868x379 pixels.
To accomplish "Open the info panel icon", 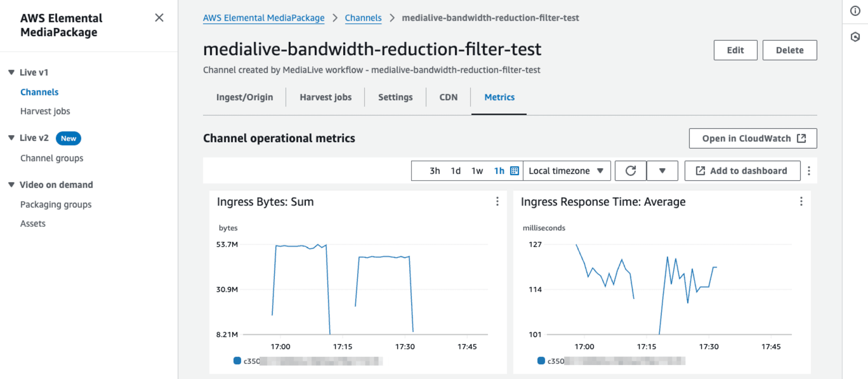I will [855, 11].
